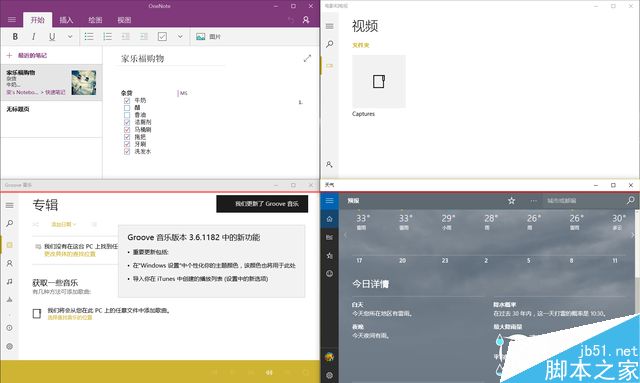Image resolution: width=640 pixels, height=383 pixels.
Task: Open weather app settings gear icon
Action: (x=329, y=375)
